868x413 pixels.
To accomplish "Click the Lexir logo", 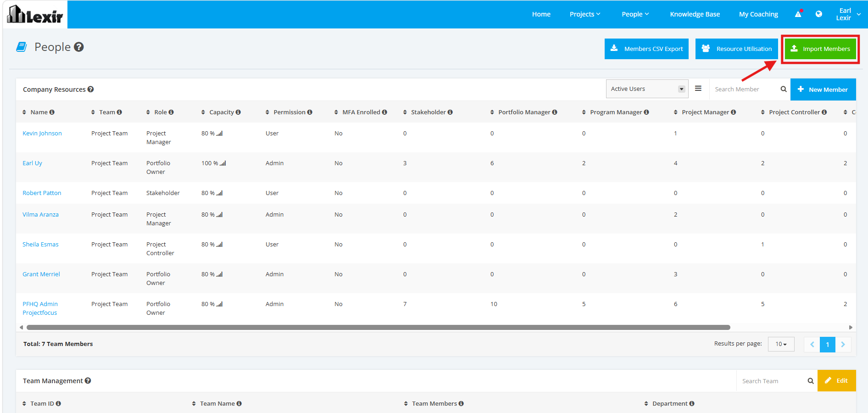I will [x=35, y=14].
